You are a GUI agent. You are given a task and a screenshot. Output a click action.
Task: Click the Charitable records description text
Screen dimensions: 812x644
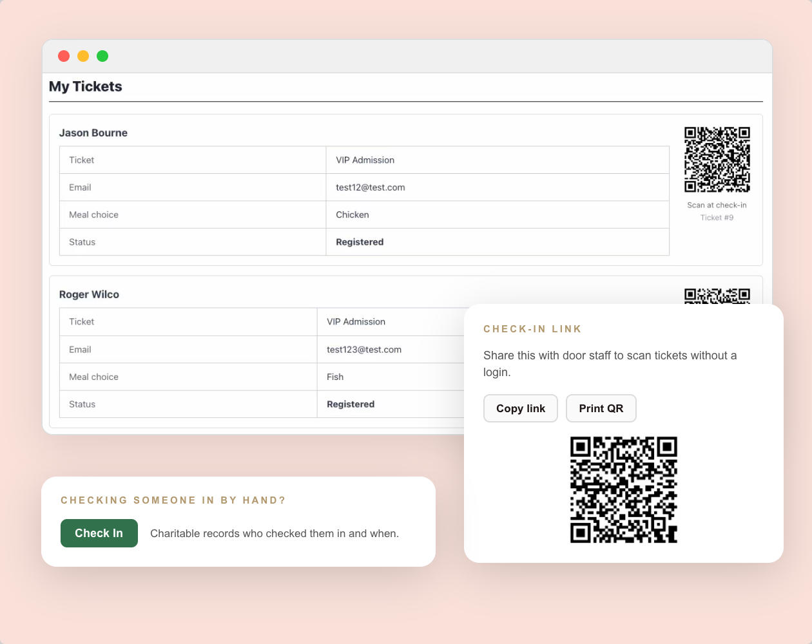(x=275, y=533)
